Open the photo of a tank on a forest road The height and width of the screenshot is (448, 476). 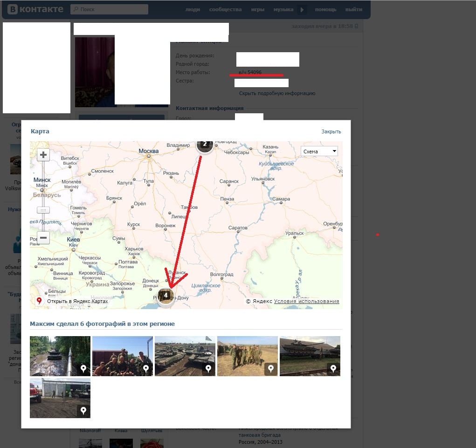point(60,356)
